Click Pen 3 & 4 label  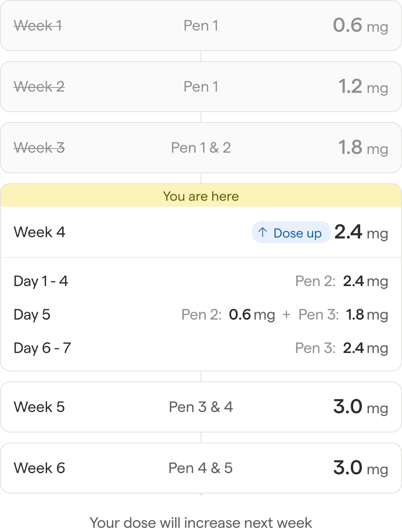[201, 407]
